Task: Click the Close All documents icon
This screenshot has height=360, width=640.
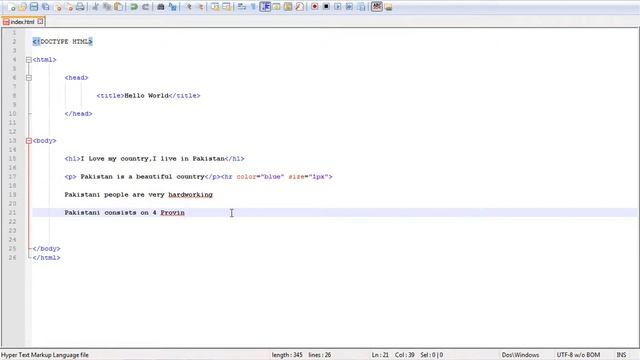Action: tap(69, 7)
